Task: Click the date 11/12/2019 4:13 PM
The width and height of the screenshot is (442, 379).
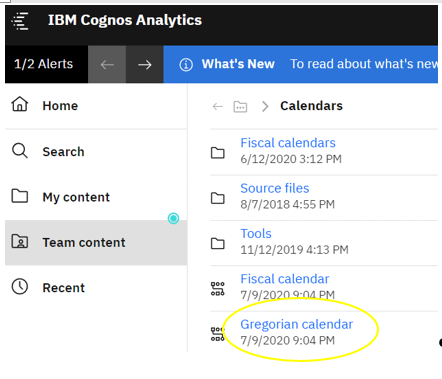Action: coord(295,250)
